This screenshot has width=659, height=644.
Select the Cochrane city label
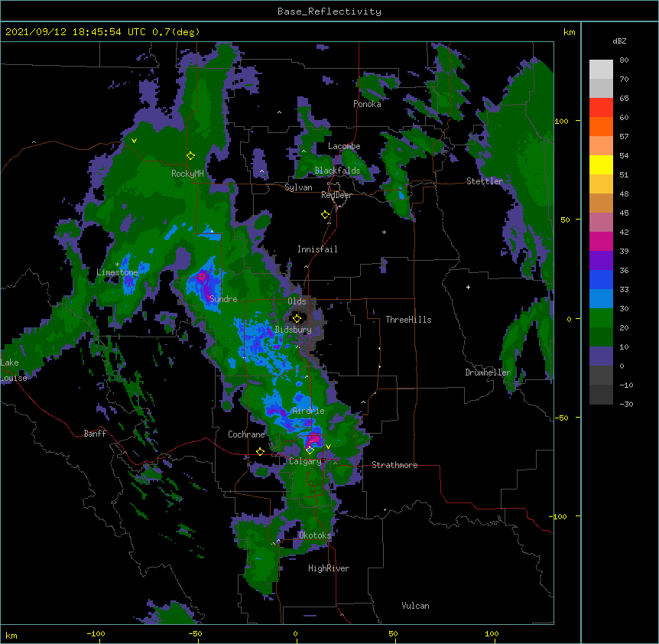click(246, 434)
